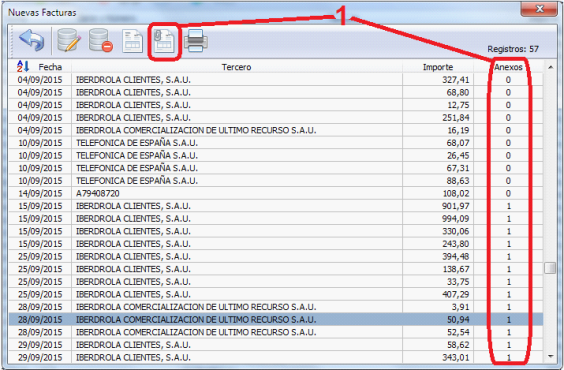
Task: Click the delete database record icon
Action: pos(101,40)
